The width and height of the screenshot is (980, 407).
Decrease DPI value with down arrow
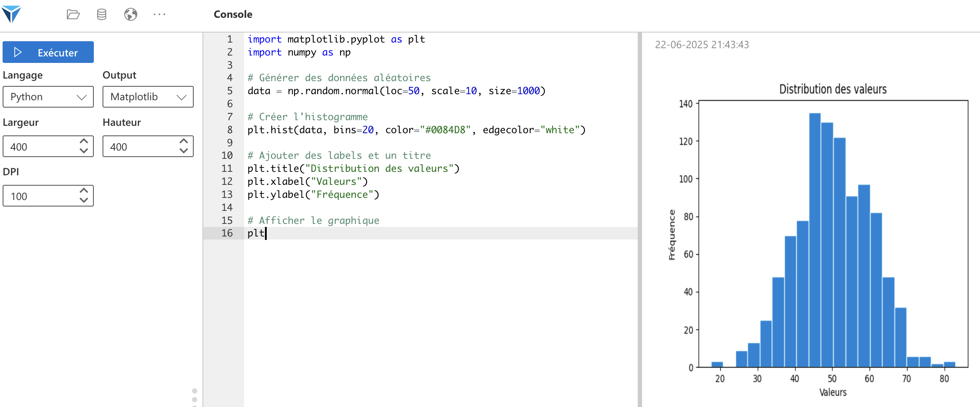point(84,200)
